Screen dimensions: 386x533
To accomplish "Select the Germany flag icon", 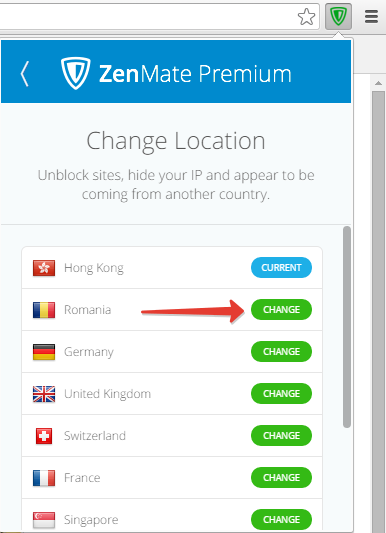I will 44,352.
